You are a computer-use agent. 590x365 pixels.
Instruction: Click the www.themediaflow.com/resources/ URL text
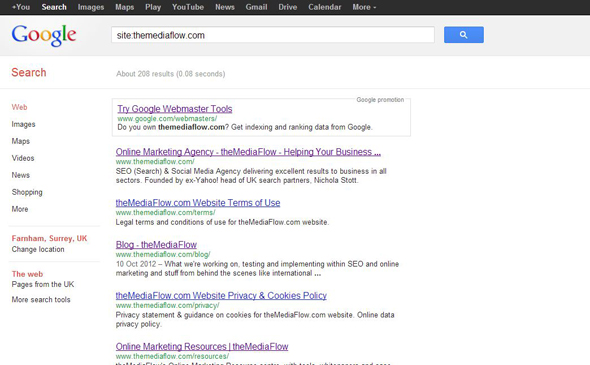pos(172,356)
